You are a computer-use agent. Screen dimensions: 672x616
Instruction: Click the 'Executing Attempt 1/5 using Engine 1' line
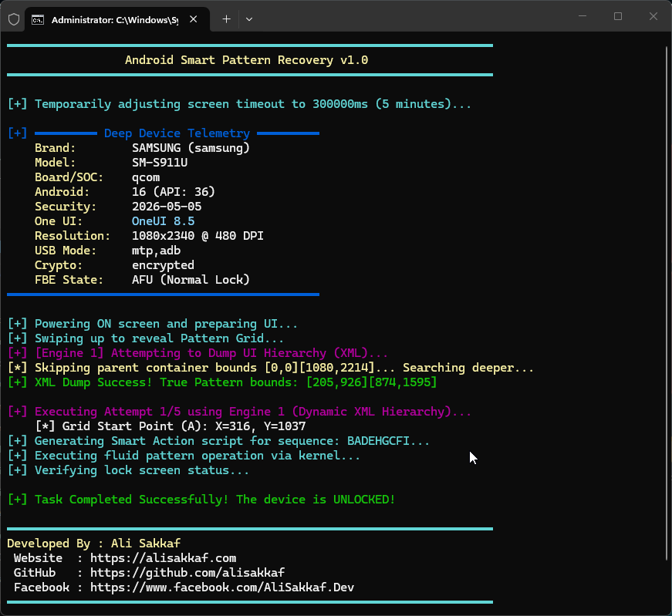click(240, 412)
